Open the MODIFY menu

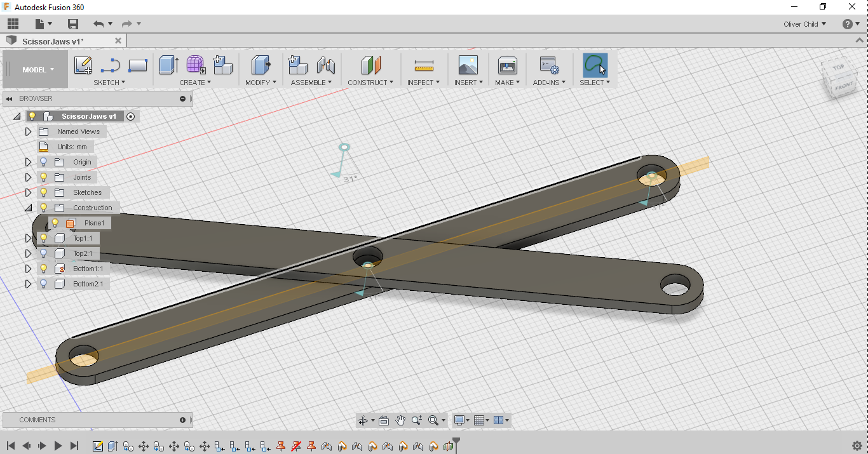pyautogui.click(x=261, y=83)
